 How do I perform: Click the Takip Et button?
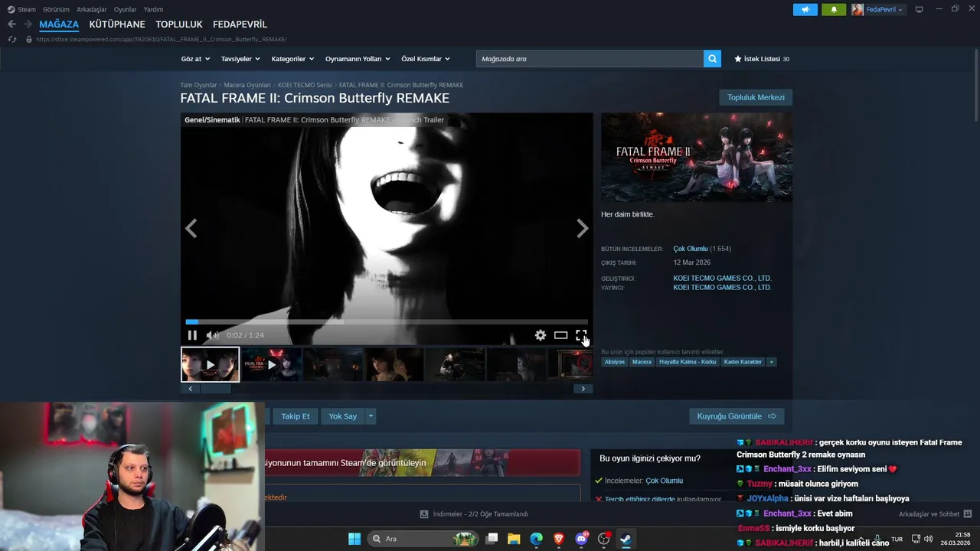296,416
